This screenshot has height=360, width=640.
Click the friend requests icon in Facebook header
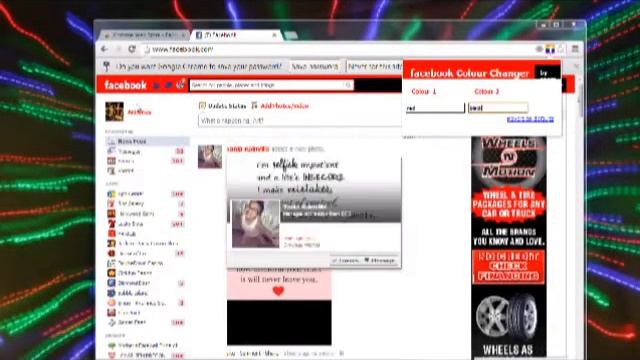click(x=156, y=85)
